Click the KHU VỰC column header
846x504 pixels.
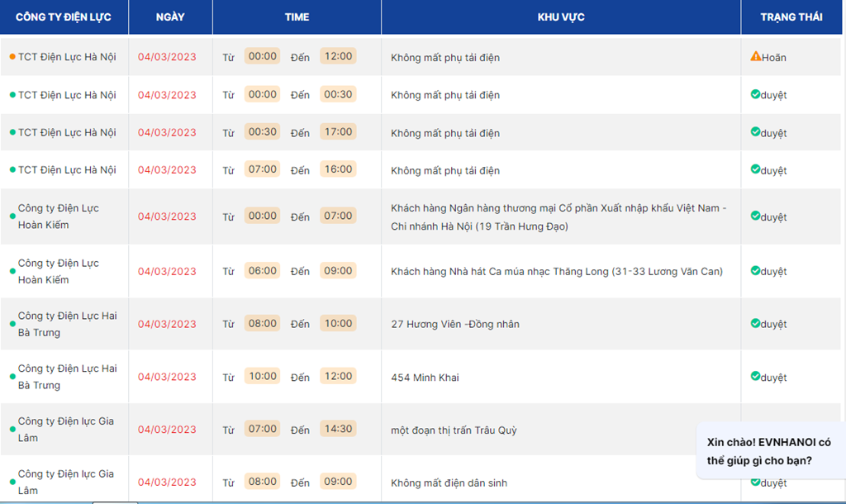point(561,17)
